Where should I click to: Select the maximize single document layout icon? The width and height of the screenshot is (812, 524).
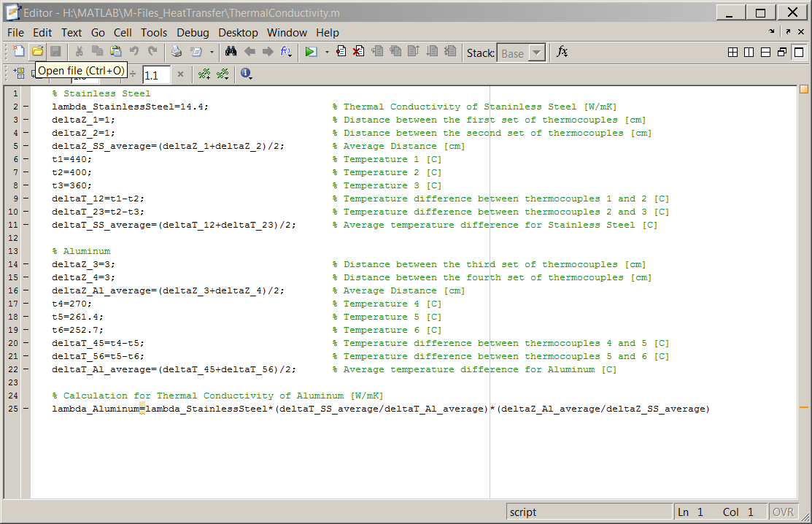(799, 53)
